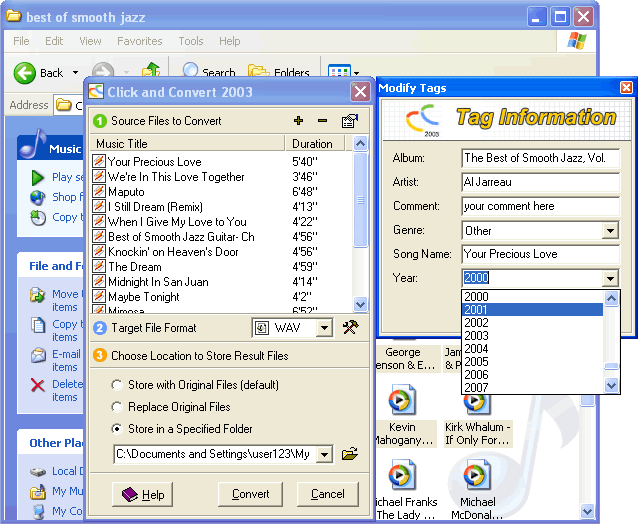Viewport: 638px width, 524px height.
Task: Go up one folder level icon
Action: (151, 70)
